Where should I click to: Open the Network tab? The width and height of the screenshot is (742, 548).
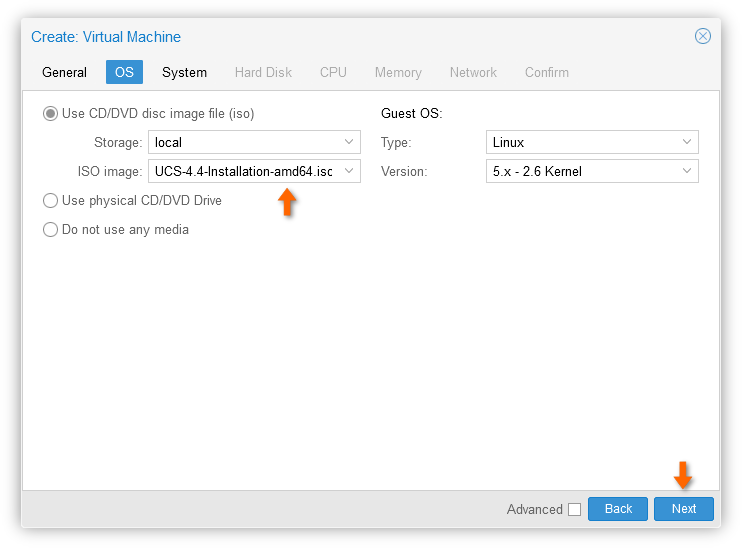point(473,72)
